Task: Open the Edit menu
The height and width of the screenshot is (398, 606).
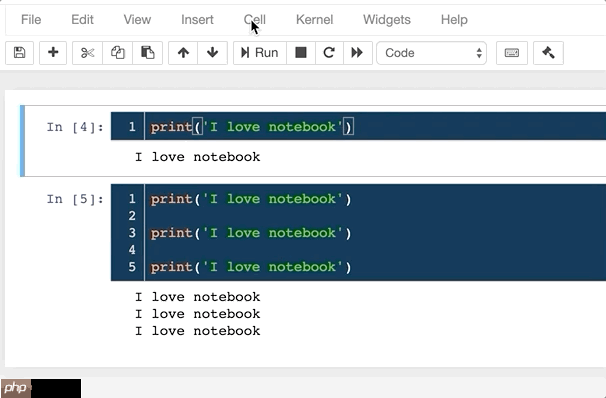Action: [82, 19]
